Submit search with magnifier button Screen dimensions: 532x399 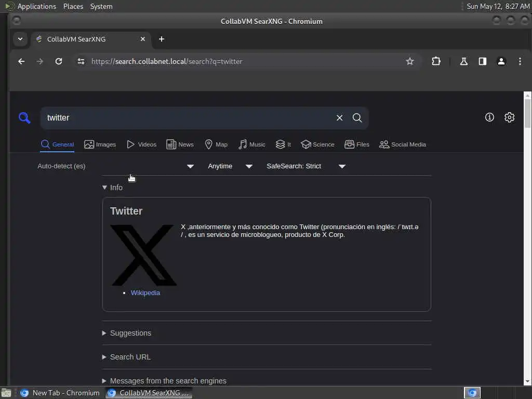[357, 118]
